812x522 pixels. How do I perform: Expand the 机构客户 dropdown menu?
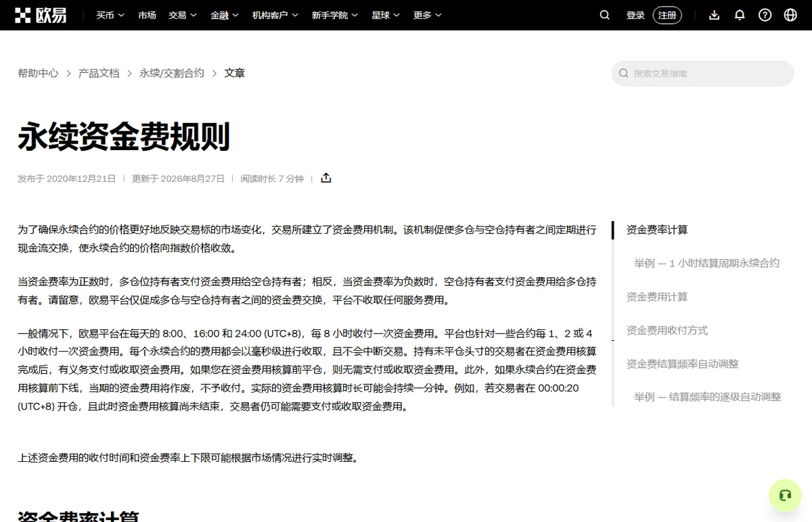pos(275,15)
